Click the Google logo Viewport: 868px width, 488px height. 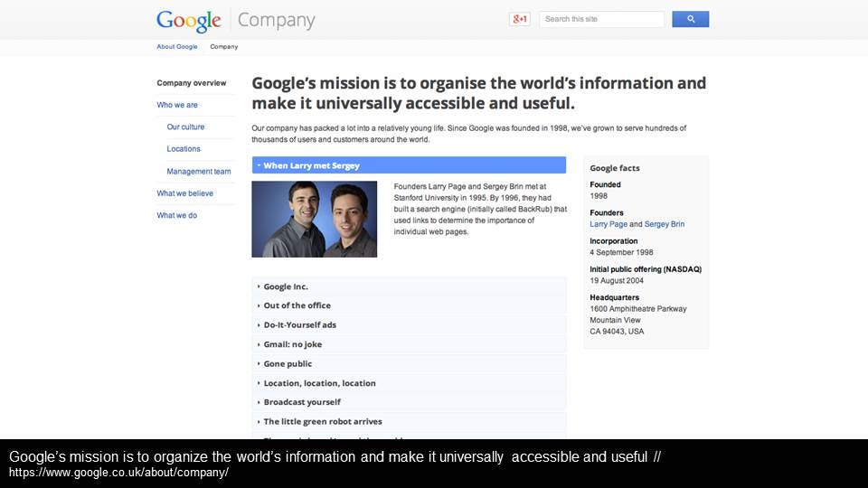click(x=189, y=21)
